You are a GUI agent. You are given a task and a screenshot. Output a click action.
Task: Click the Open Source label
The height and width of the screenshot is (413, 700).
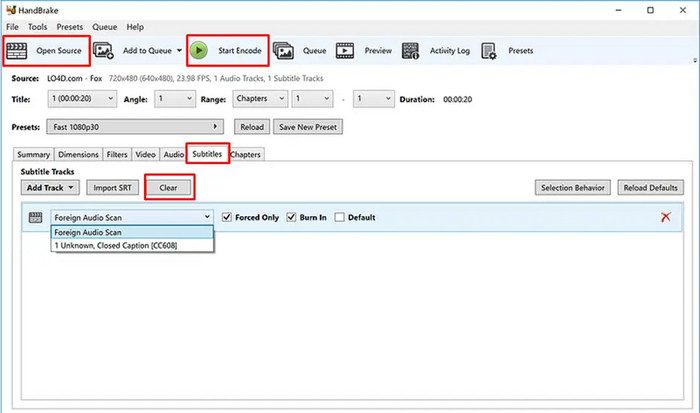pyautogui.click(x=59, y=51)
